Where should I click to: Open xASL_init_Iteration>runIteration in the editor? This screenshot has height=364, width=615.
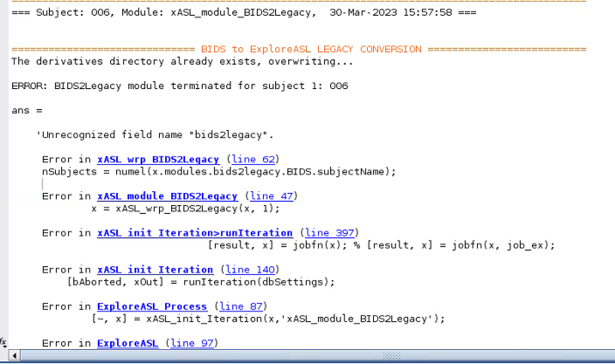(x=195, y=233)
